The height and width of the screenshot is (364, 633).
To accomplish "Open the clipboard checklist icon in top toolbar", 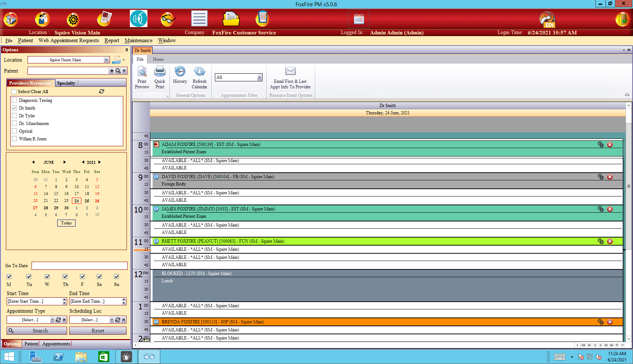I will 262,19.
